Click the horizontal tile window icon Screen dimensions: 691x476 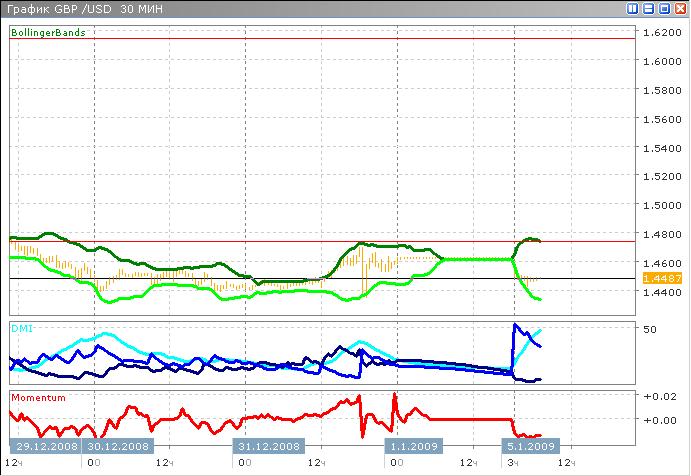(648, 9)
